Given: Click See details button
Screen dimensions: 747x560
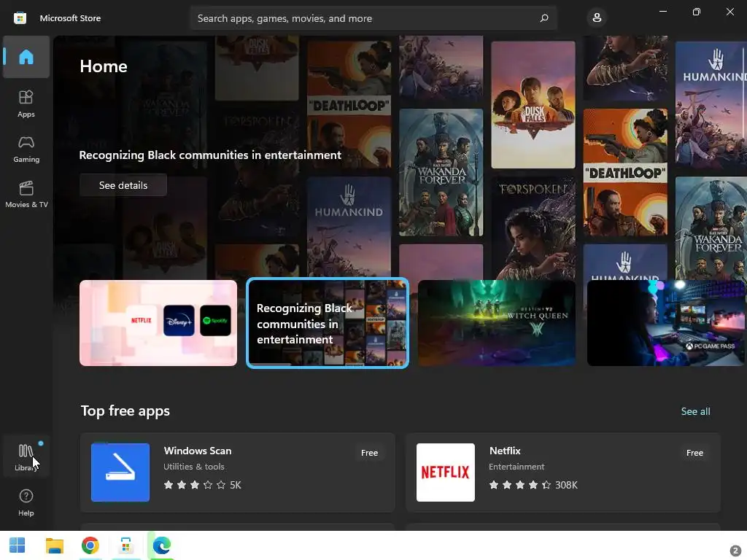Looking at the screenshot, I should tap(123, 185).
